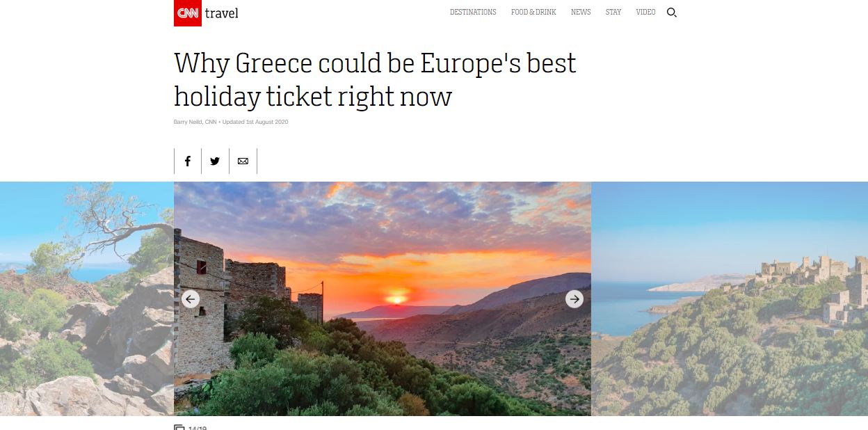Open the search magnifier icon

click(671, 13)
